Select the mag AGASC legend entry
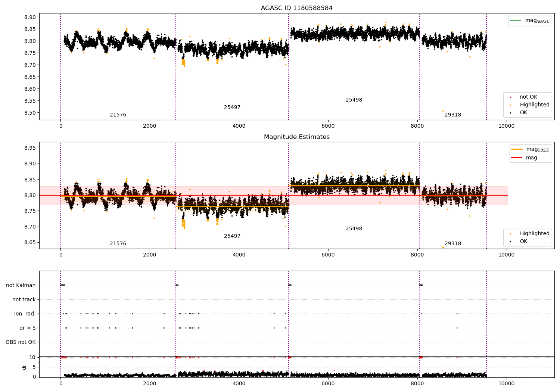Viewport: 560px width, 392px height. [x=530, y=21]
